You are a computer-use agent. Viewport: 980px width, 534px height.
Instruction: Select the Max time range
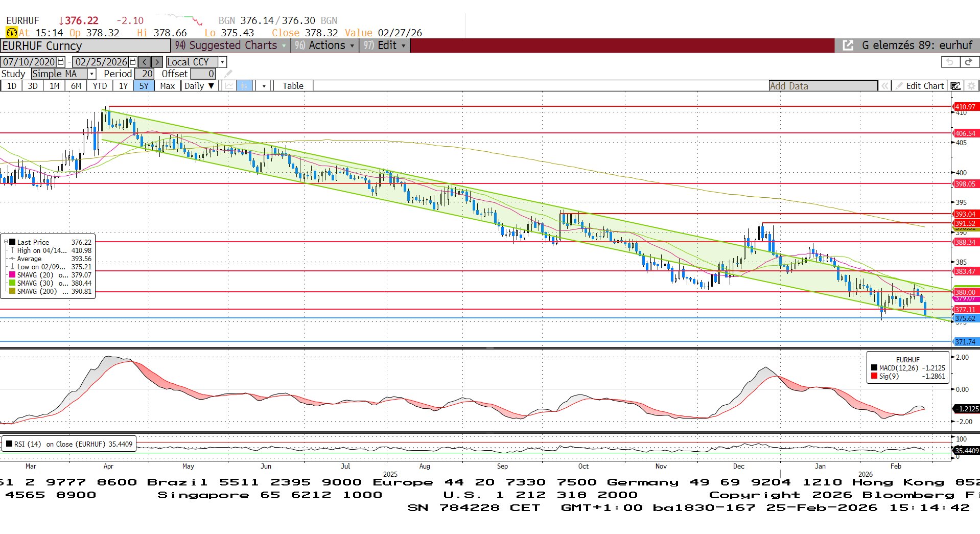point(167,86)
